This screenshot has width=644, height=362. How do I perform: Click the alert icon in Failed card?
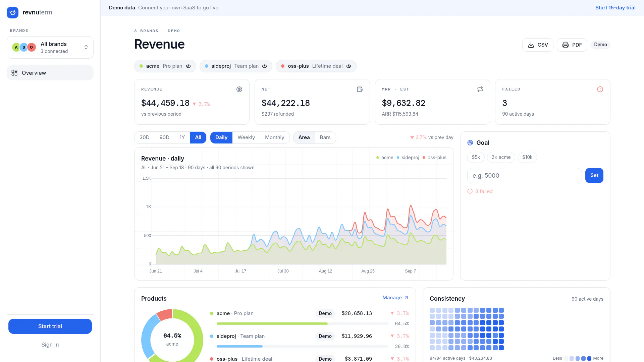(600, 89)
